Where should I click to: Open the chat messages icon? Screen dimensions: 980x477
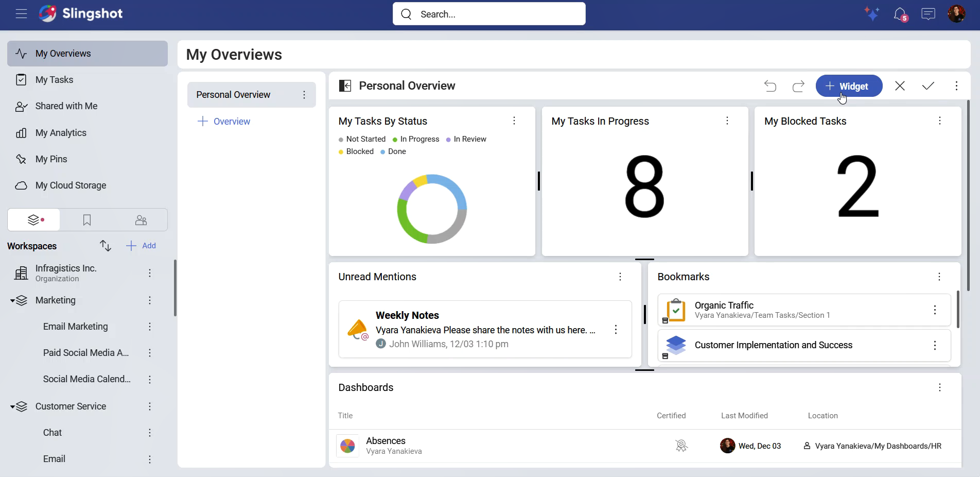click(x=928, y=14)
